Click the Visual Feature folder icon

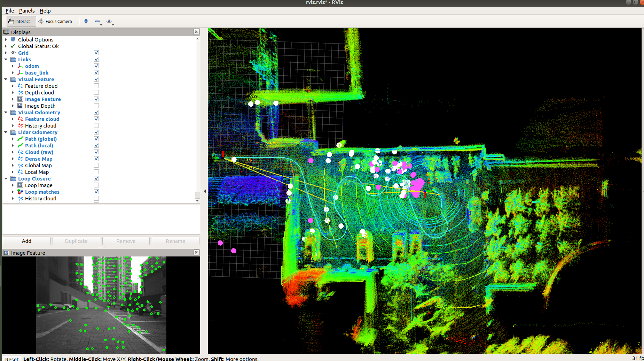click(13, 79)
